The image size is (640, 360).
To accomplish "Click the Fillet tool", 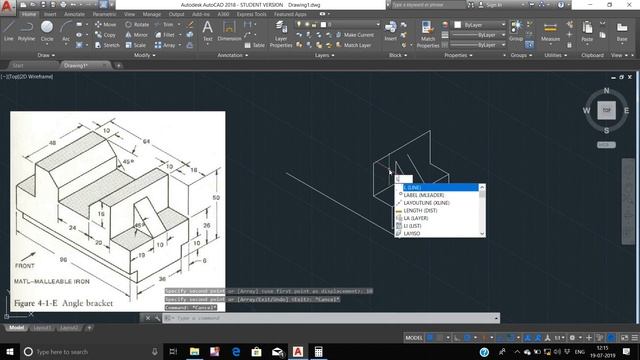I will (x=165, y=35).
